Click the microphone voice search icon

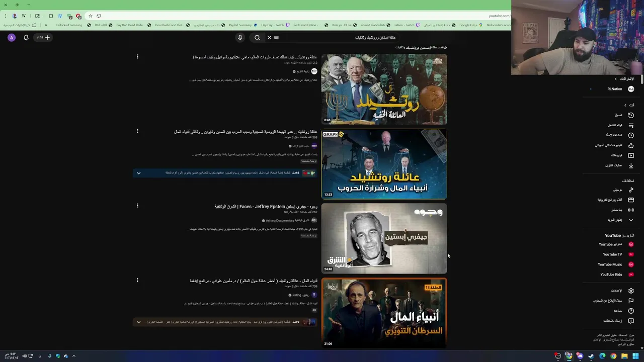click(240, 38)
